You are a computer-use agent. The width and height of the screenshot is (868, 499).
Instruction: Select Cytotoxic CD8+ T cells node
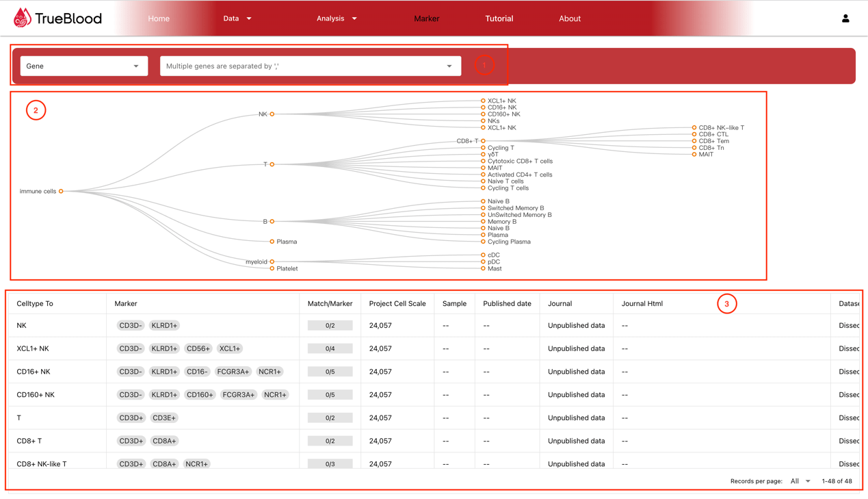click(x=520, y=162)
